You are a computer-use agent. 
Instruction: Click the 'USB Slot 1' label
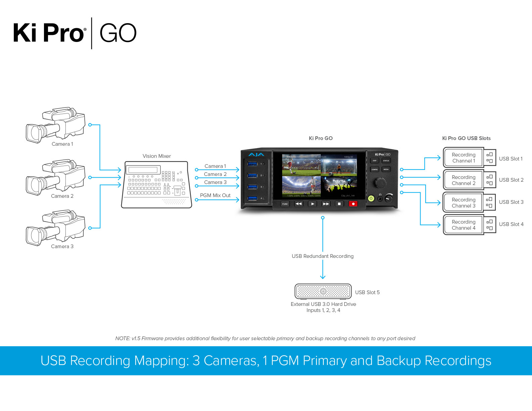[x=511, y=159]
